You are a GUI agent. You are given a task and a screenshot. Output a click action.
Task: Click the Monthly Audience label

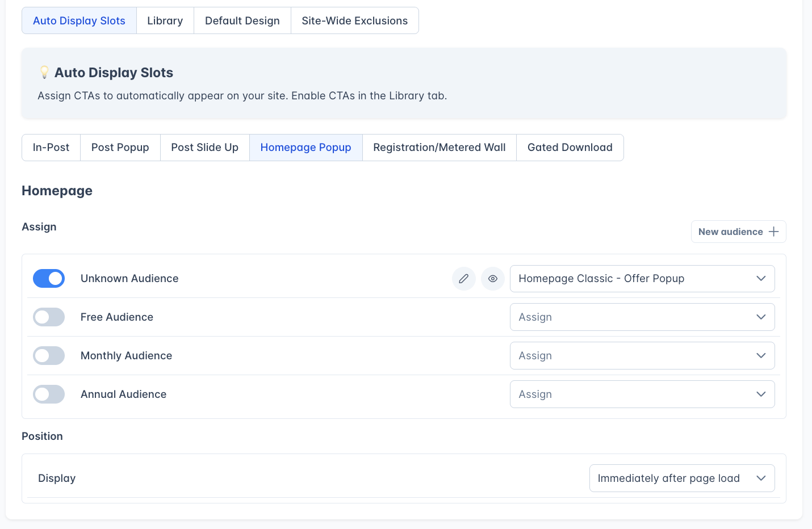point(126,356)
